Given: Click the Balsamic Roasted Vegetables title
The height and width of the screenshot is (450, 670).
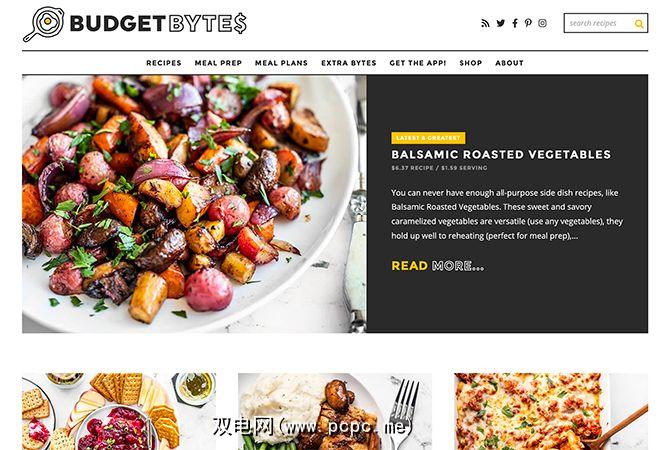Looking at the screenshot, I should pyautogui.click(x=501, y=154).
